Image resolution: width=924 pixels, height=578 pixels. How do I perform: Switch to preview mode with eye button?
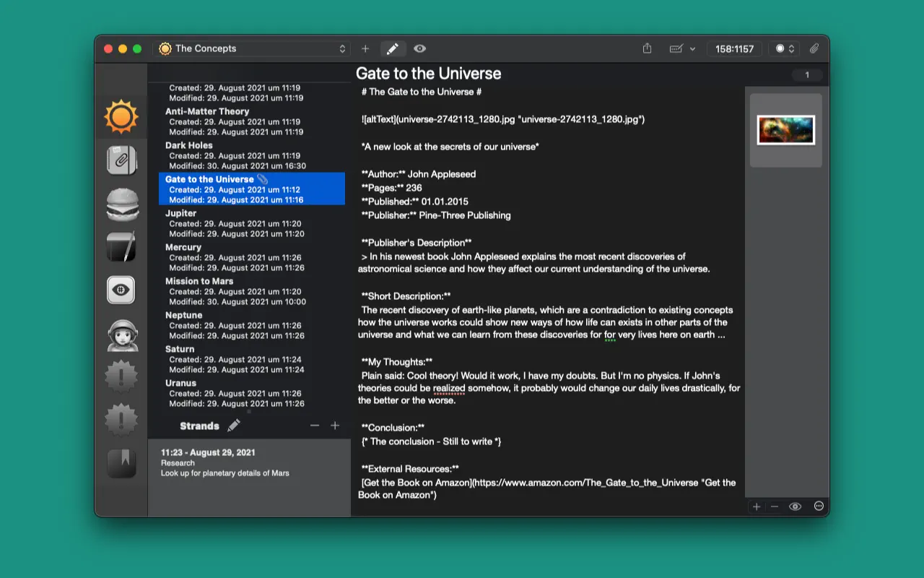tap(419, 48)
